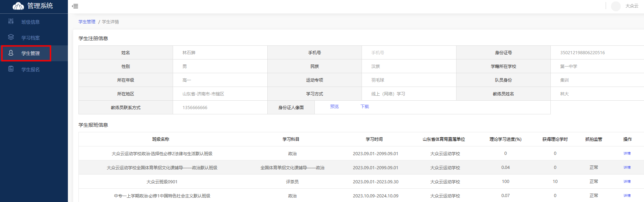The image size is (644, 202).
Task: Click the 学生报班信息 section heading
Action: pyautogui.click(x=93, y=125)
